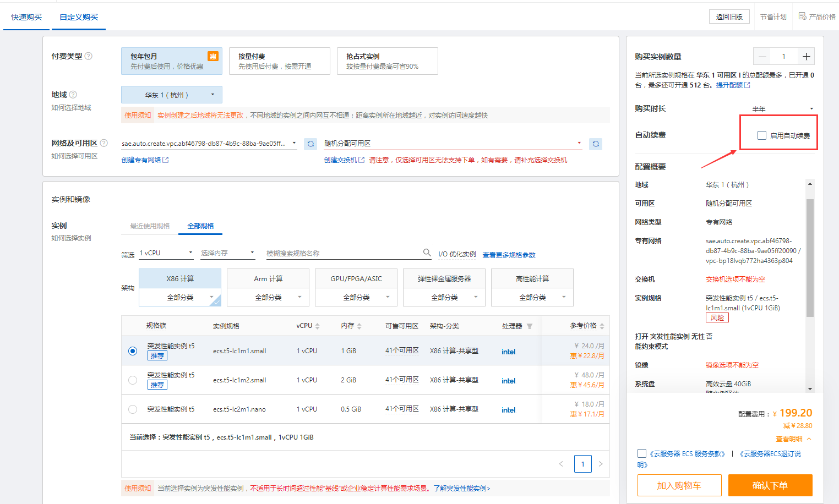This screenshot has width=839, height=504.
Task: Agree to 云服务器 ECS 服务条款 checkbox
Action: point(642,453)
